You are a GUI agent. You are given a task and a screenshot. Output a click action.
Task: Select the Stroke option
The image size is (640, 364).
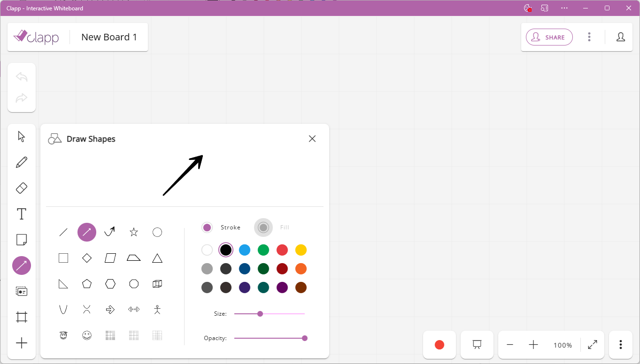click(x=207, y=227)
